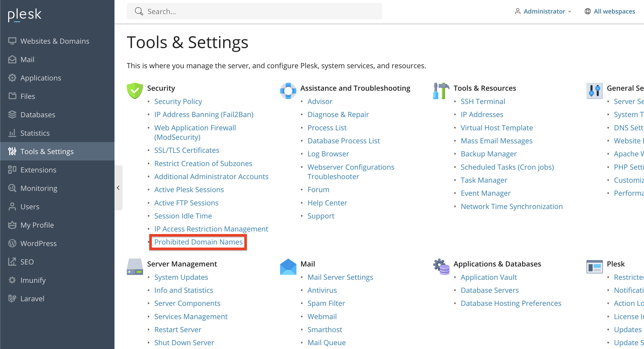Open the All webspaces selector
Viewport: 644px width, 349px height.
pos(610,11)
